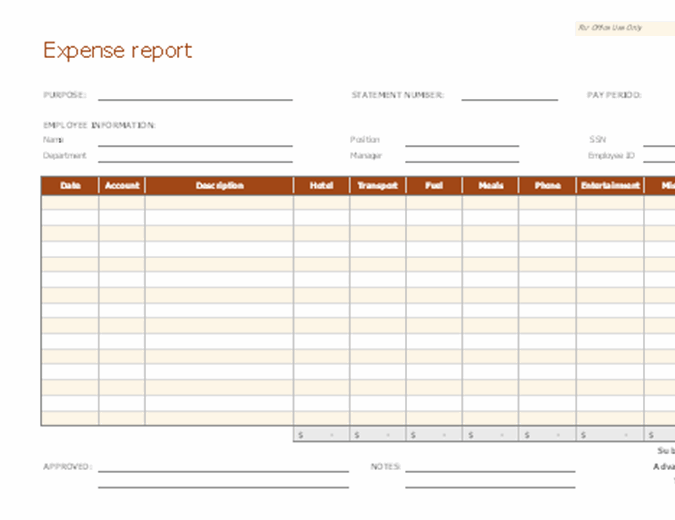Image resolution: width=675 pixels, height=520 pixels.
Task: Click the Hotel column total cell
Action: [321, 435]
